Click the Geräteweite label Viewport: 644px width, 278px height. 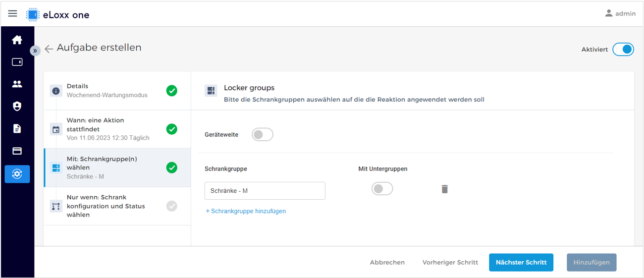pos(221,134)
